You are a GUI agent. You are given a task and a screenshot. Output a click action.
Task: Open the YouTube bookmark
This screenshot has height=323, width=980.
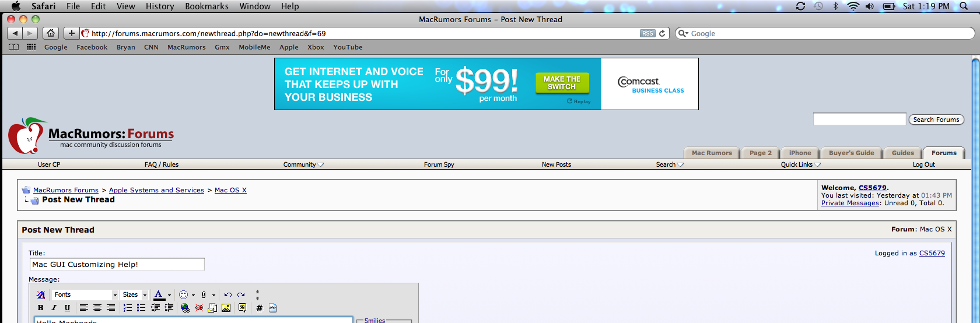coord(348,47)
